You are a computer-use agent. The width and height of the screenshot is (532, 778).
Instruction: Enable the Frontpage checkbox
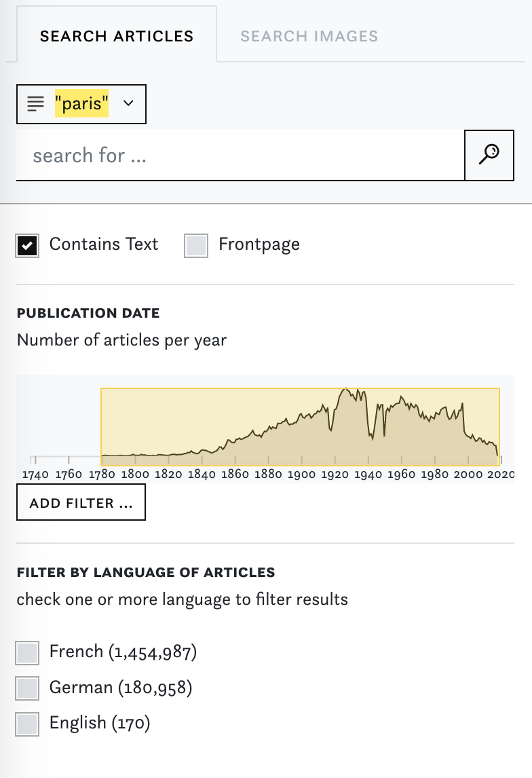196,245
